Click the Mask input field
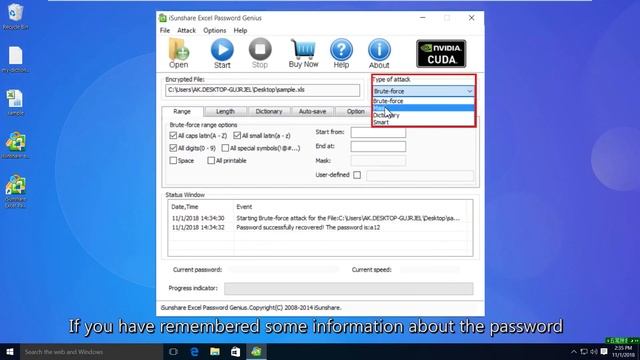The width and height of the screenshot is (640, 360). [378, 160]
